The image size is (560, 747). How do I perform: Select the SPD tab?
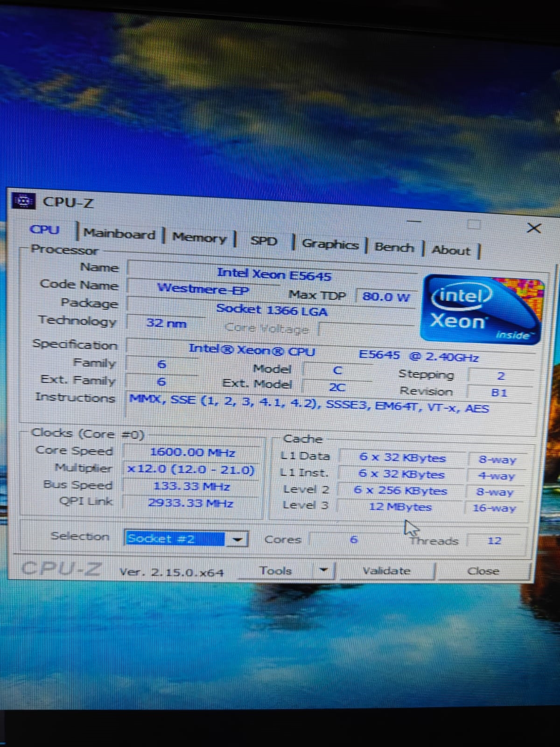[264, 241]
